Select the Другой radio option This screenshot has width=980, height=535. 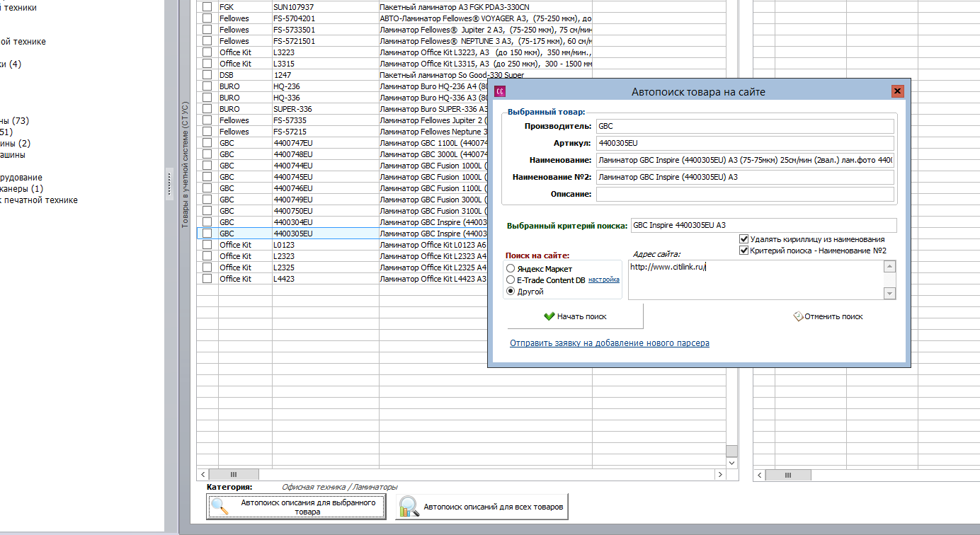point(511,292)
